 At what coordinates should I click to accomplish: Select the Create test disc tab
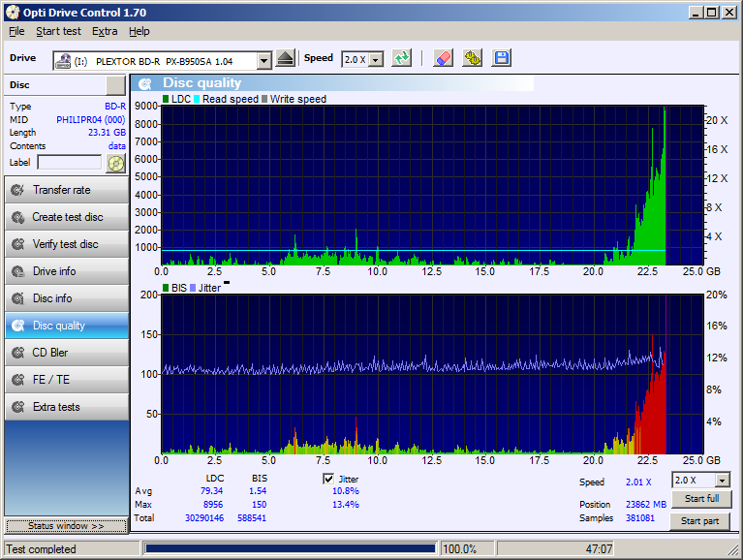click(66, 217)
